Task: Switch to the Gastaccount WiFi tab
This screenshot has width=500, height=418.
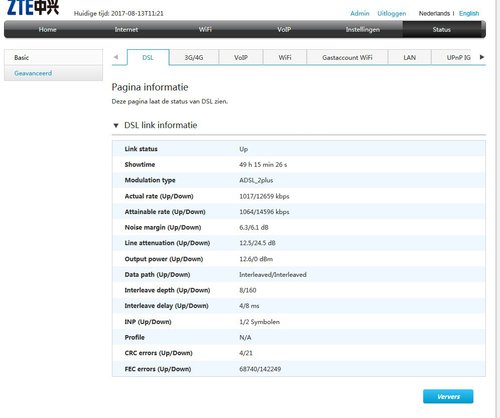Action: [x=347, y=57]
